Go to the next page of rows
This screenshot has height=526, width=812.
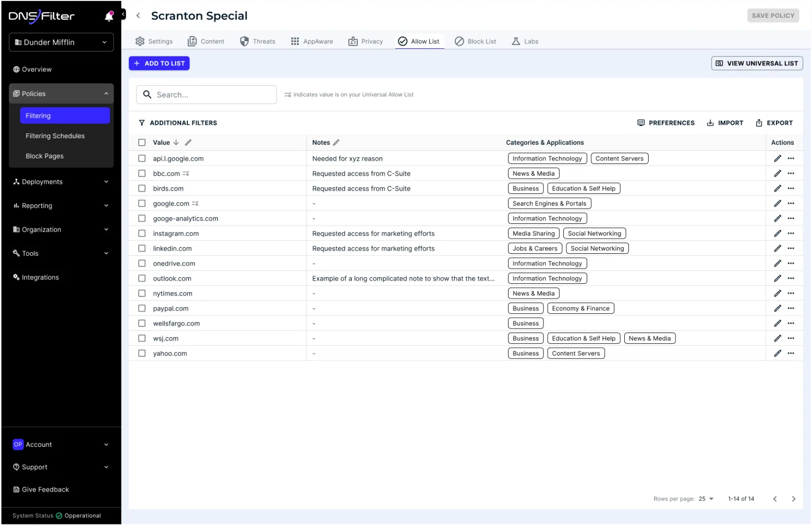(x=793, y=499)
